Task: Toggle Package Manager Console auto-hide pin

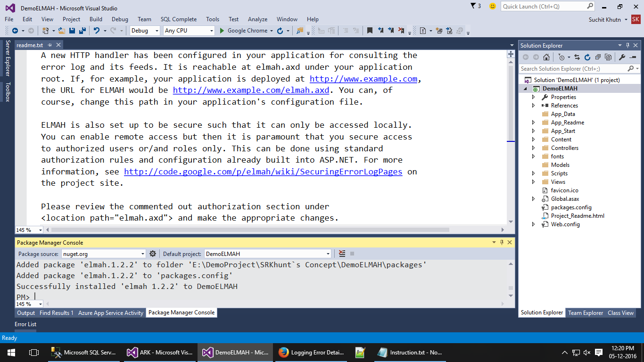Action: (x=501, y=242)
